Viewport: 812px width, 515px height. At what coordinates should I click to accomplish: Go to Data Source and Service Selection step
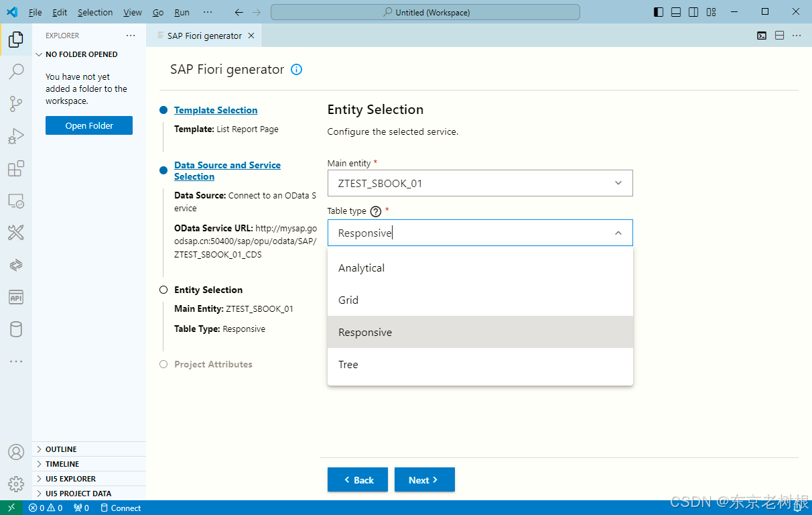[x=227, y=171]
